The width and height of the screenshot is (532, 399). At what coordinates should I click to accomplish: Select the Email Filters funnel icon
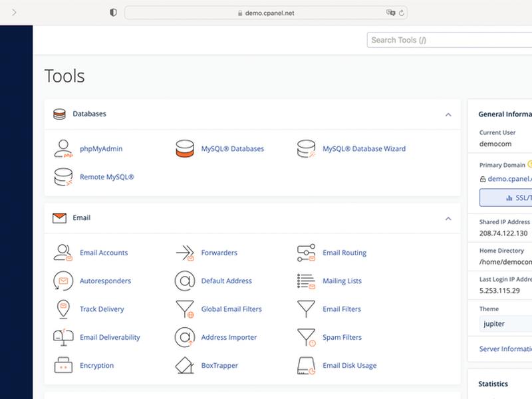click(306, 309)
